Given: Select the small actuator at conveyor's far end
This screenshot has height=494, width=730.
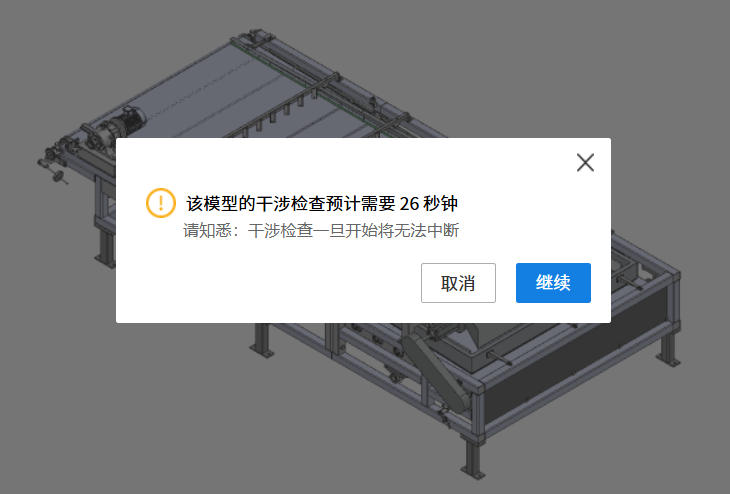Looking at the screenshot, I should pos(255,36).
